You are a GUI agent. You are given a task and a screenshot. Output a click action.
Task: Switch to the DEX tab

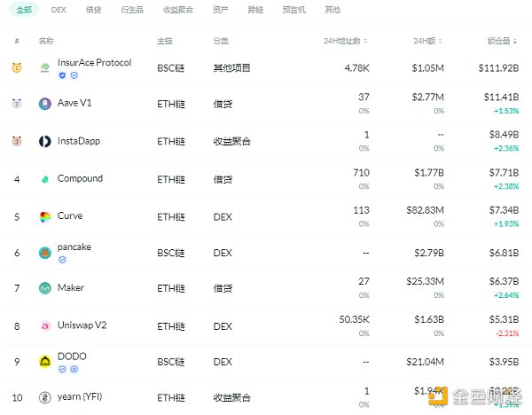pos(59,10)
